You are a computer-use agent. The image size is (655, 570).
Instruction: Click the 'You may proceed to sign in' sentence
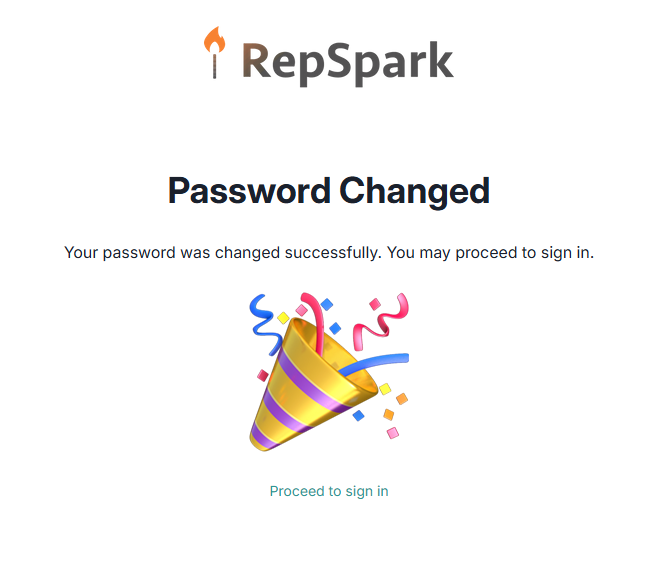click(x=490, y=253)
